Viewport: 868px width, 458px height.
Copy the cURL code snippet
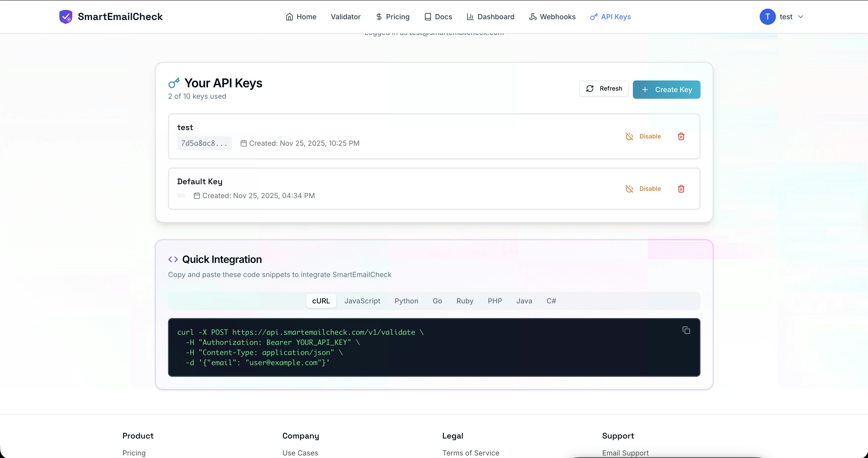(686, 330)
